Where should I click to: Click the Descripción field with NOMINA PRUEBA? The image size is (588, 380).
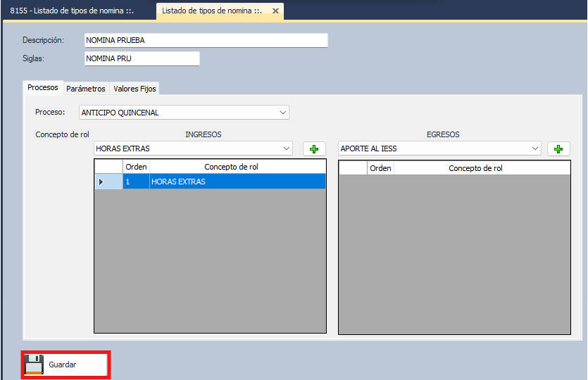coord(206,40)
